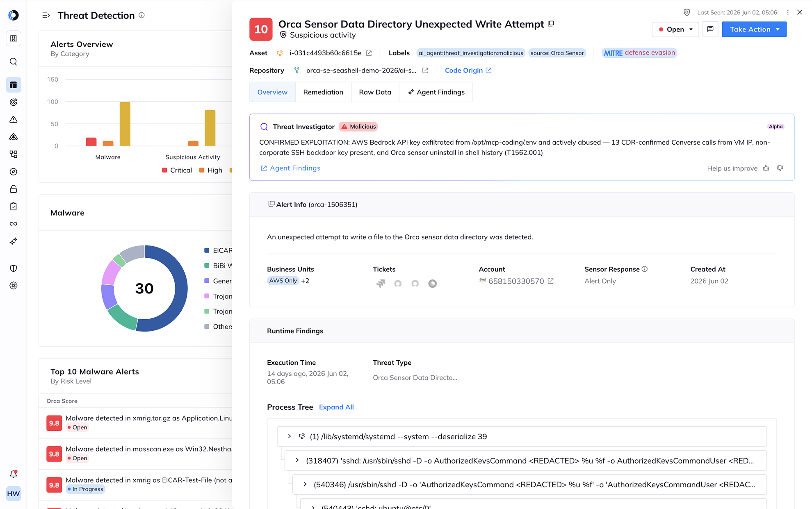Close the alert detail panel
The image size is (812, 509).
[x=800, y=12]
